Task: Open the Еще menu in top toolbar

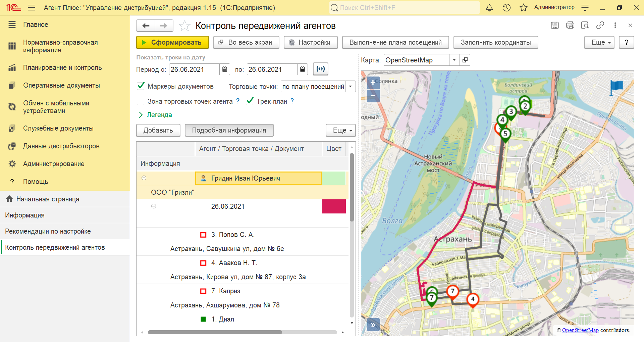Action: 599,42
